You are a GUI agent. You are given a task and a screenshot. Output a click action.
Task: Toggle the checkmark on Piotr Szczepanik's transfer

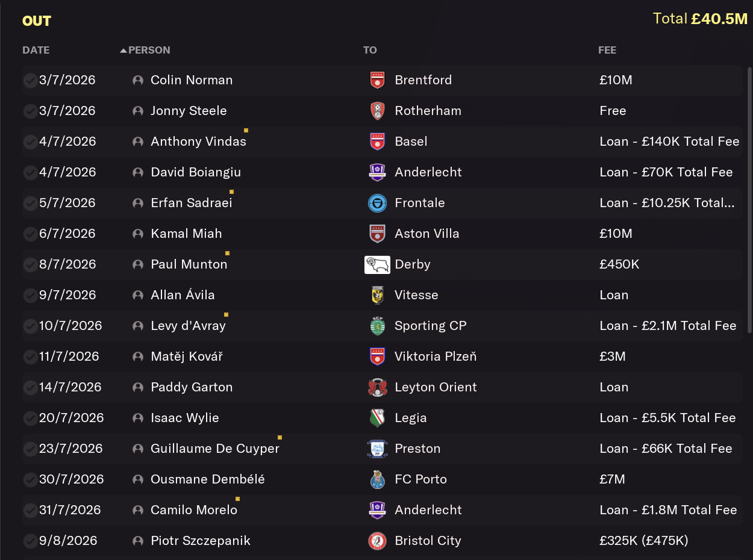pyautogui.click(x=30, y=541)
